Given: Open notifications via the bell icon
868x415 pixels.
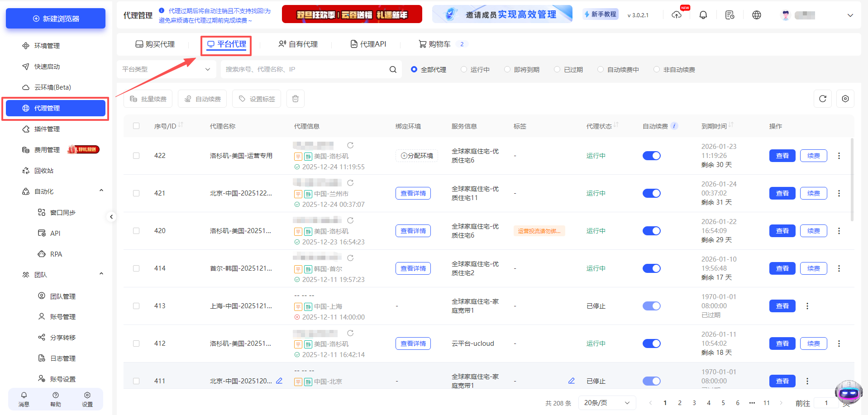Looking at the screenshot, I should (703, 14).
